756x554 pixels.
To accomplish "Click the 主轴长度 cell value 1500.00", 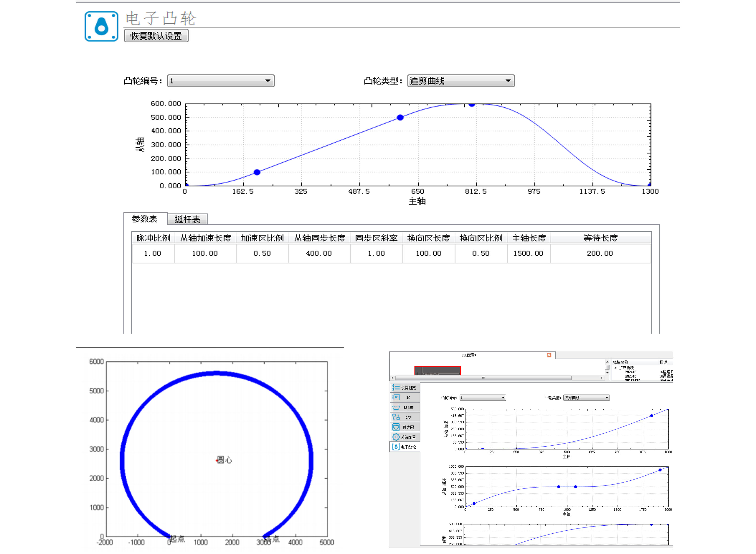I will coord(528,254).
